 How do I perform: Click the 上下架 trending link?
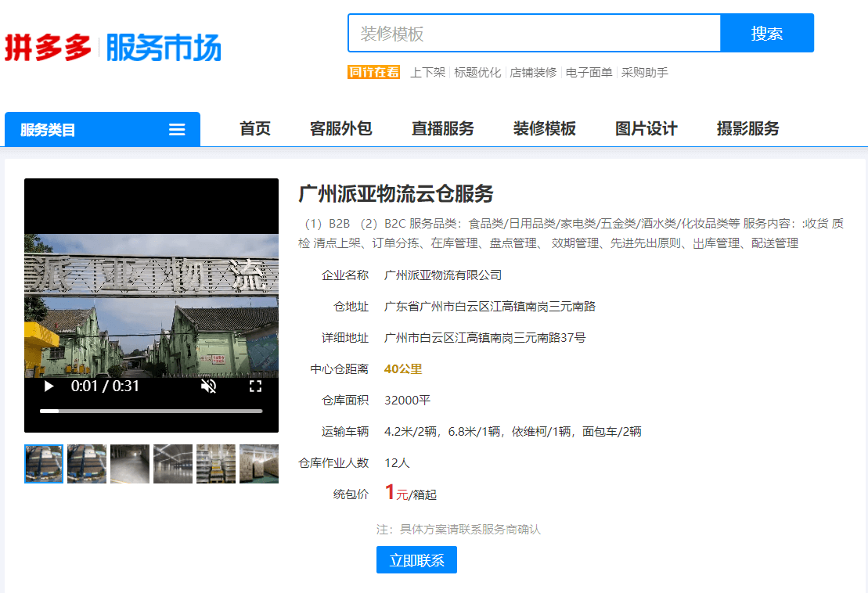pos(427,73)
